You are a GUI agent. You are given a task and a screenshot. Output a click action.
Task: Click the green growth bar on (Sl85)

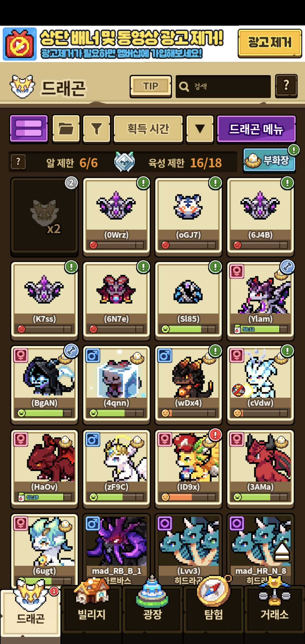click(188, 329)
